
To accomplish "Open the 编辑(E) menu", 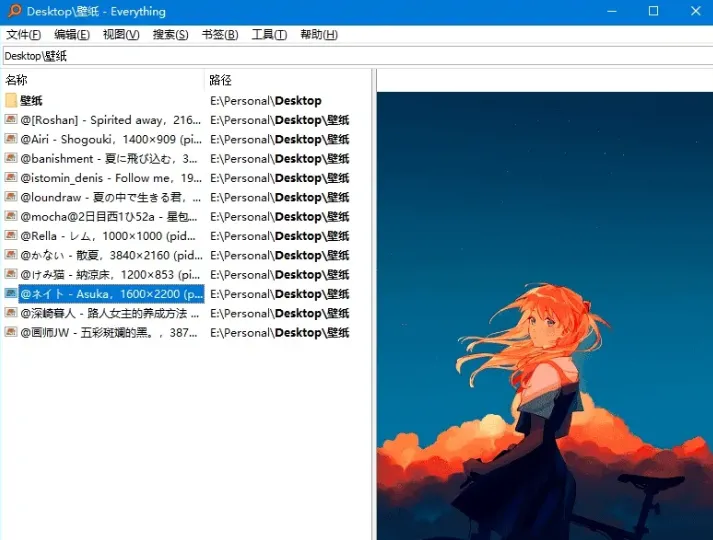I will [72, 35].
